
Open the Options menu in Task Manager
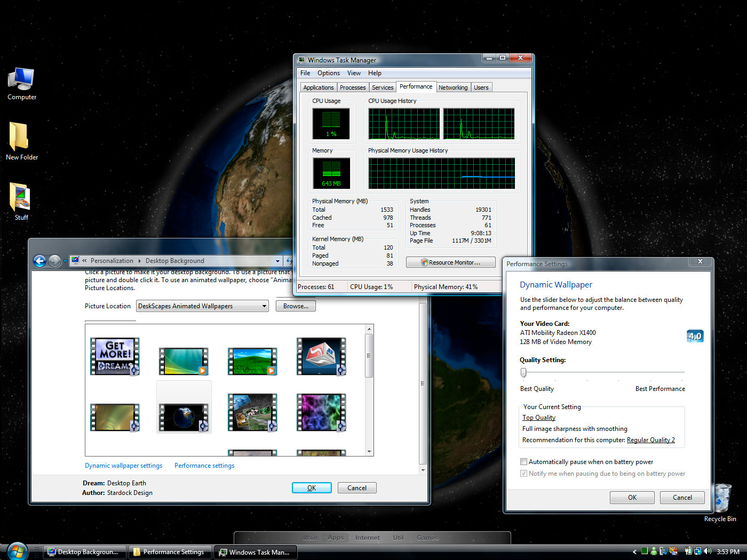[x=328, y=73]
